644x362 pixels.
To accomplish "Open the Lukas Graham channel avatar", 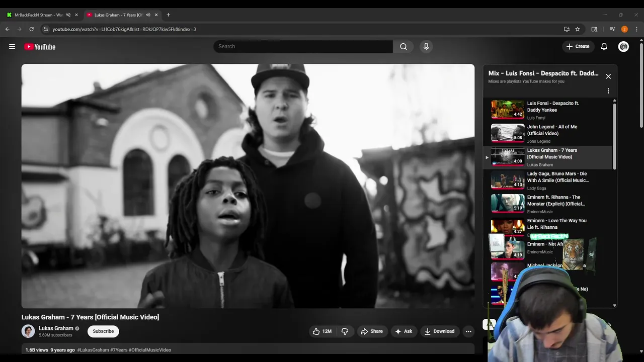I will click(28, 331).
